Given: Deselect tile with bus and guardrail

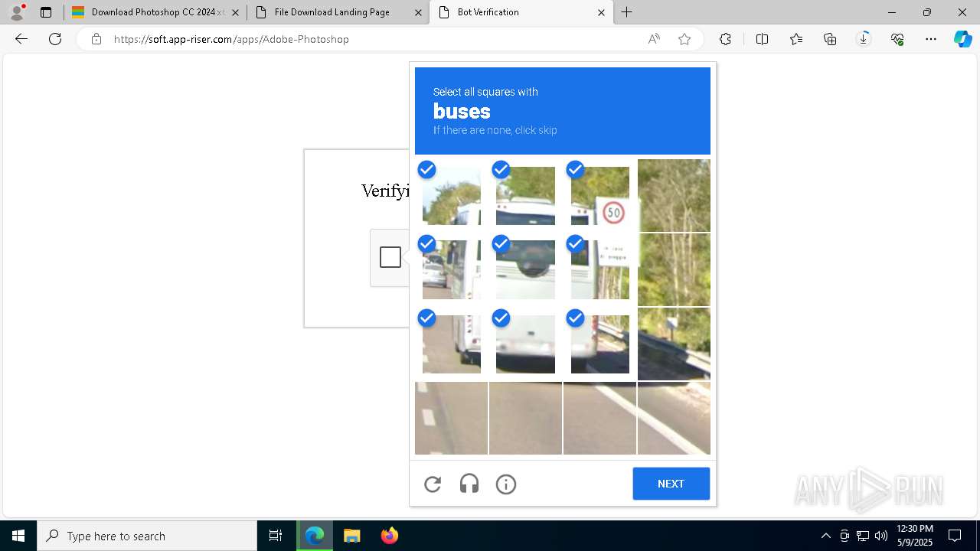Looking at the screenshot, I should coord(599,344).
